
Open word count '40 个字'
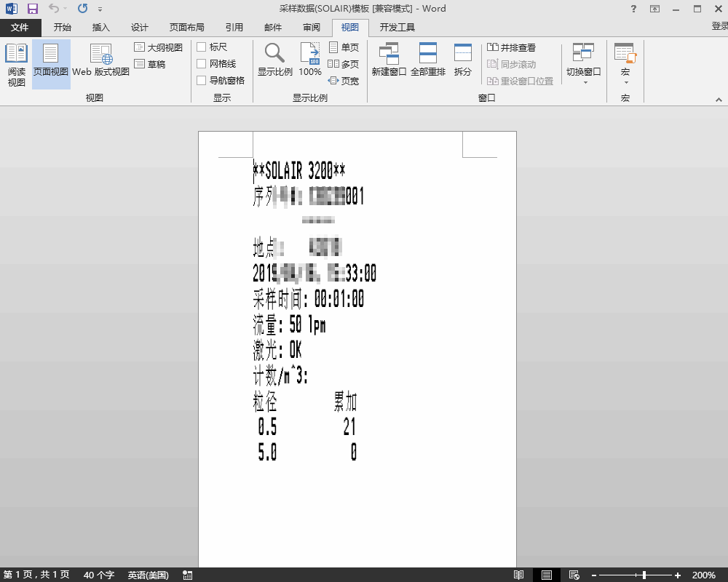pos(99,575)
